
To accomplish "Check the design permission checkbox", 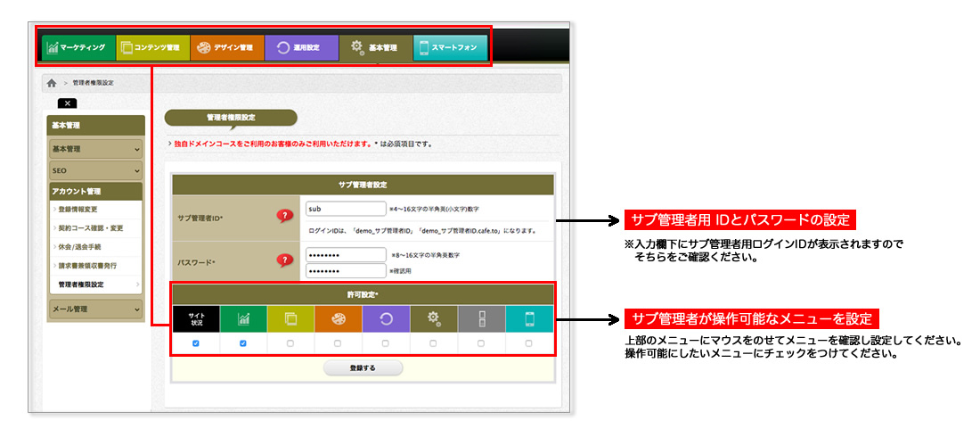I will pyautogui.click(x=338, y=343).
